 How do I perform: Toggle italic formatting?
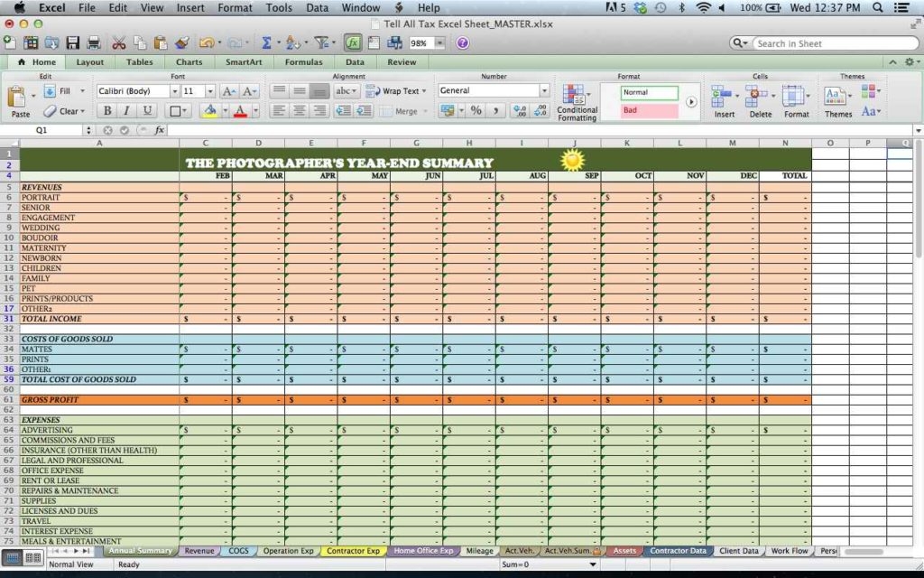click(123, 110)
